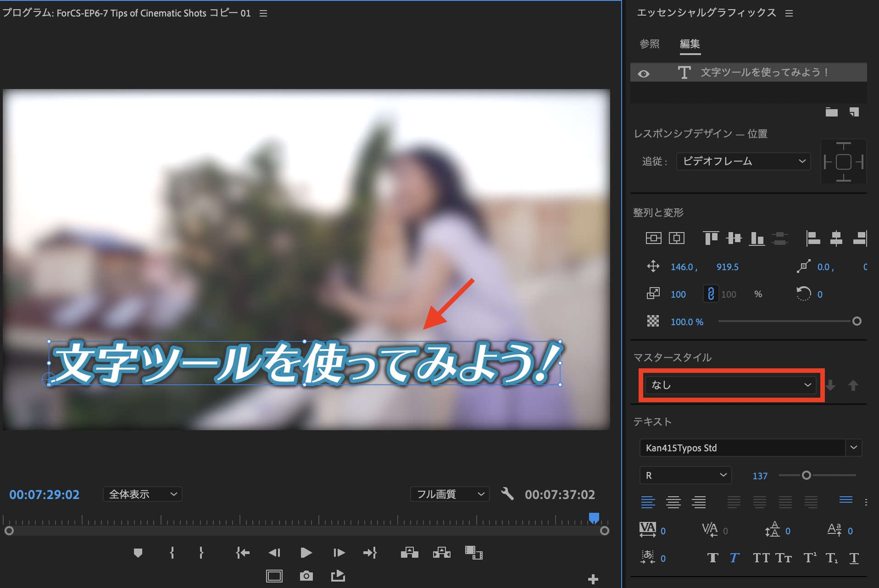This screenshot has width=879, height=588.
Task: Click the new layer icon
Action: pyautogui.click(x=854, y=112)
